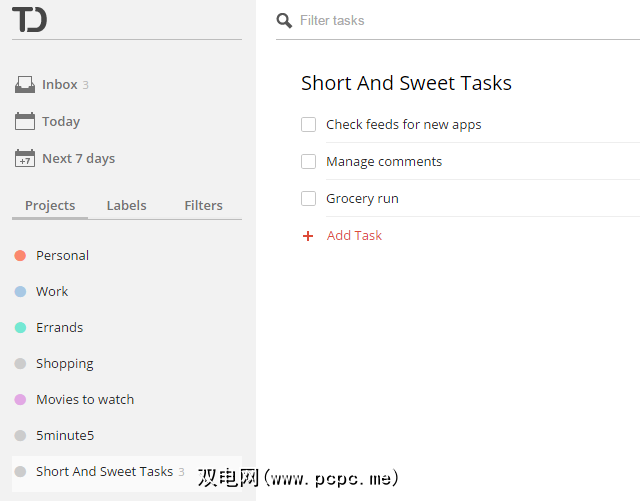Open the Movies to watch project

coord(85,400)
